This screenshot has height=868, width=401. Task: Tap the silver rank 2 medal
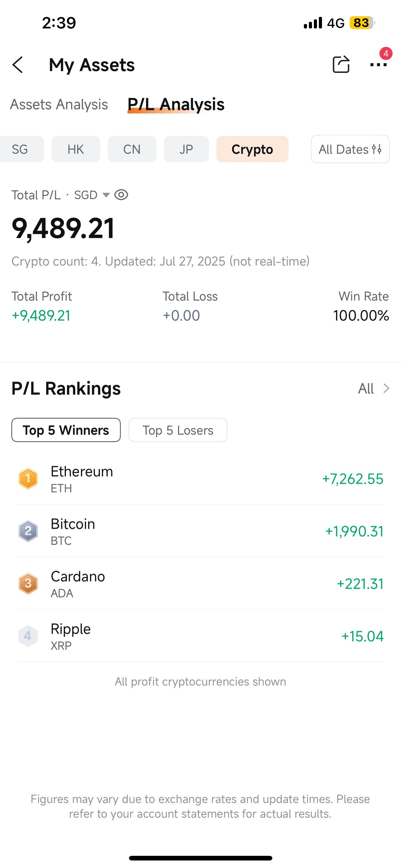click(28, 531)
